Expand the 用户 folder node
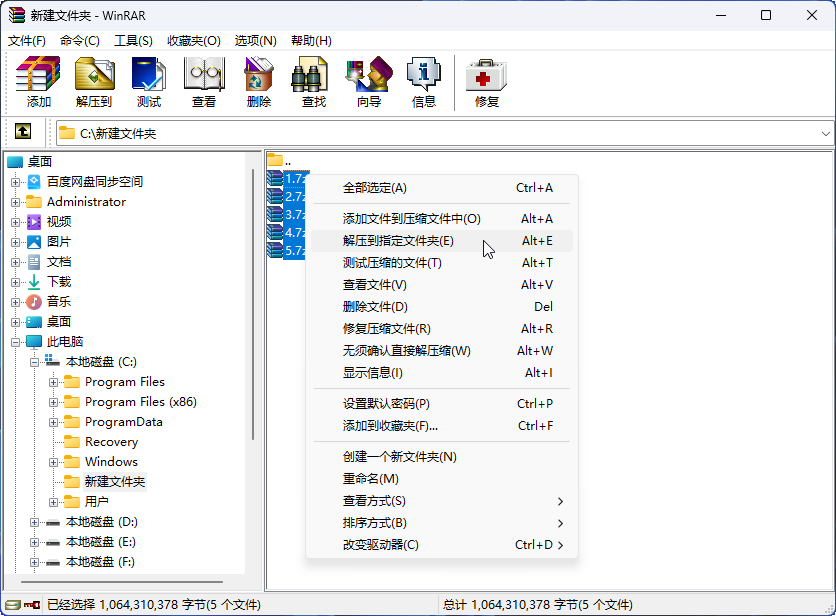The height and width of the screenshot is (616, 836). [x=53, y=502]
